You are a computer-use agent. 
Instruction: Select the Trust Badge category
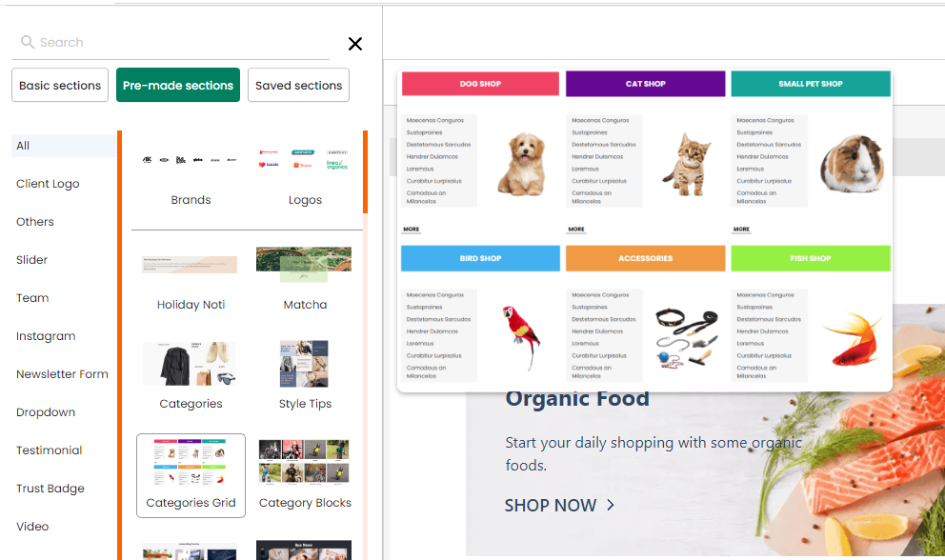tap(50, 489)
